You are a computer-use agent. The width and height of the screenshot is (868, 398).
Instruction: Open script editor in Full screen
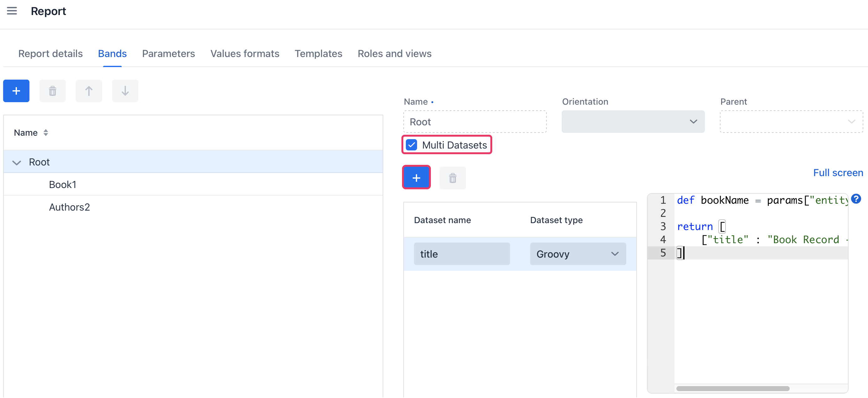[x=838, y=173]
